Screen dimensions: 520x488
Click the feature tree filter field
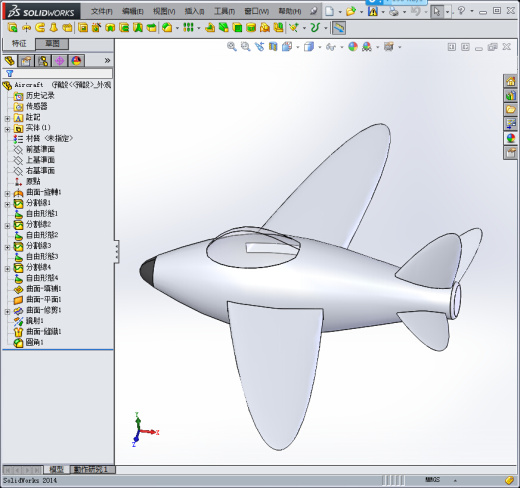[x=57, y=73]
